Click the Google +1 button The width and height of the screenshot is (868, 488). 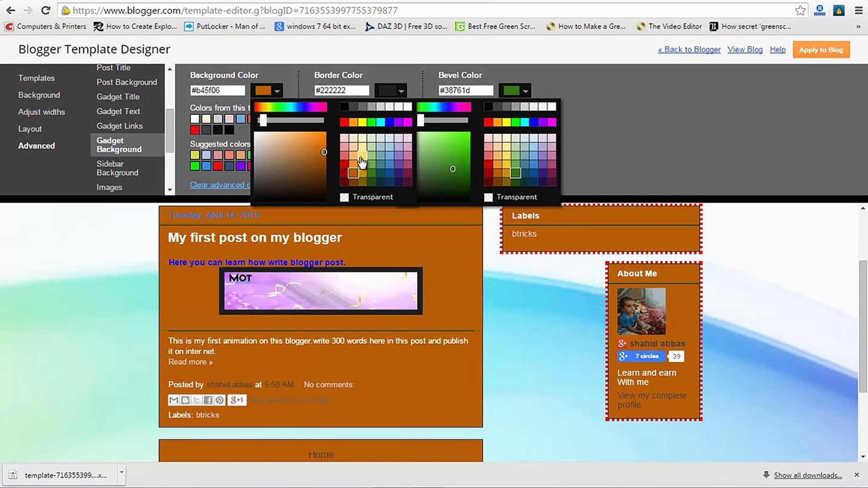pyautogui.click(x=237, y=400)
